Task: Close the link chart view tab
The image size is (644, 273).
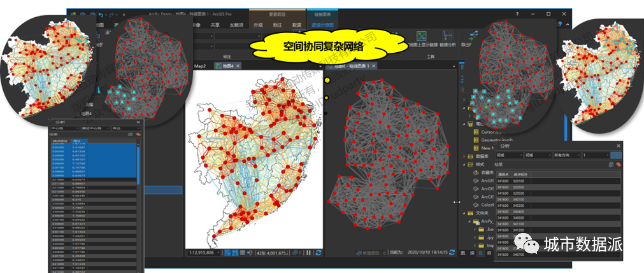Action: point(374,66)
